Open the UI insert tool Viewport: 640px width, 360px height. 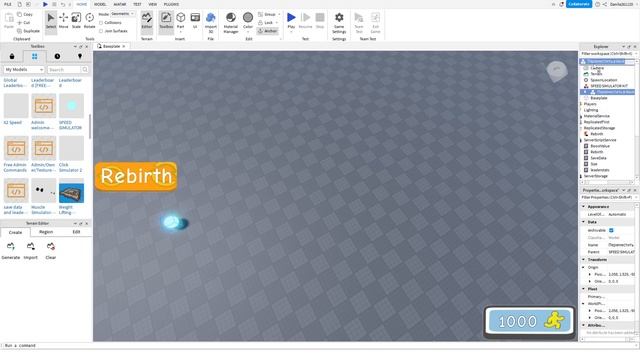(195, 20)
